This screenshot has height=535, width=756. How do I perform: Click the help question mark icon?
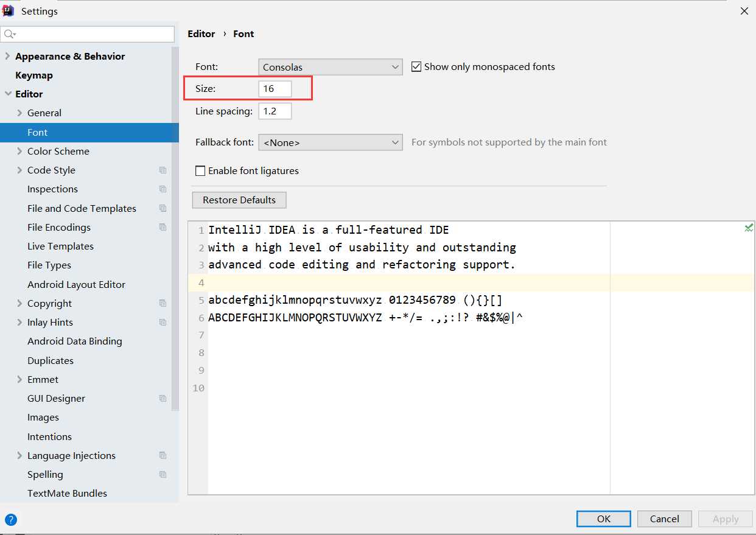coord(11,519)
